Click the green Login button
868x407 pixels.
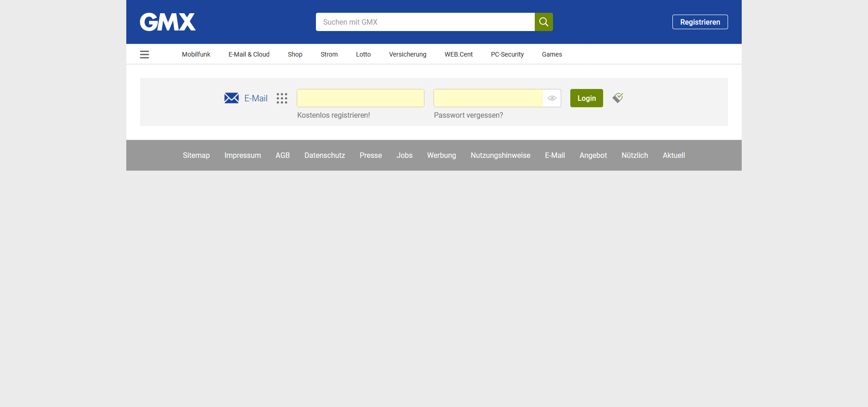point(587,98)
